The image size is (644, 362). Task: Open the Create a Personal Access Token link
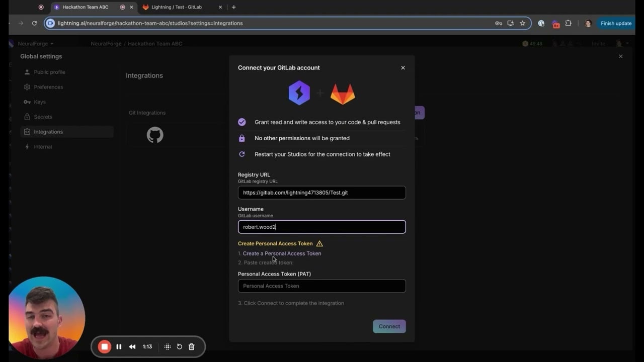282,253
